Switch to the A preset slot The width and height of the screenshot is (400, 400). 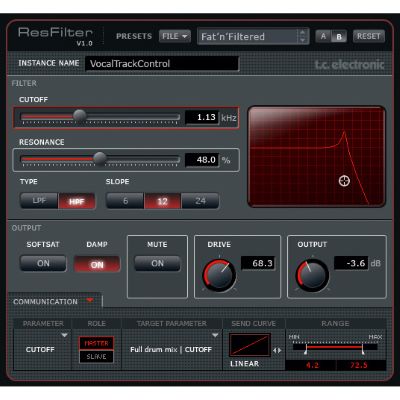(323, 36)
